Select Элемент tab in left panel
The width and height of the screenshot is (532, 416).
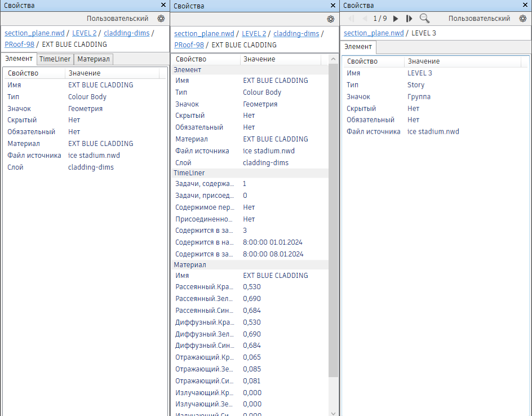19,59
